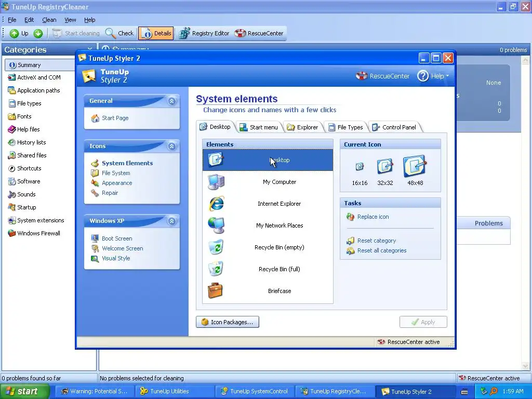This screenshot has height=399, width=532.
Task: Click Reset all categories task
Action: click(376, 250)
